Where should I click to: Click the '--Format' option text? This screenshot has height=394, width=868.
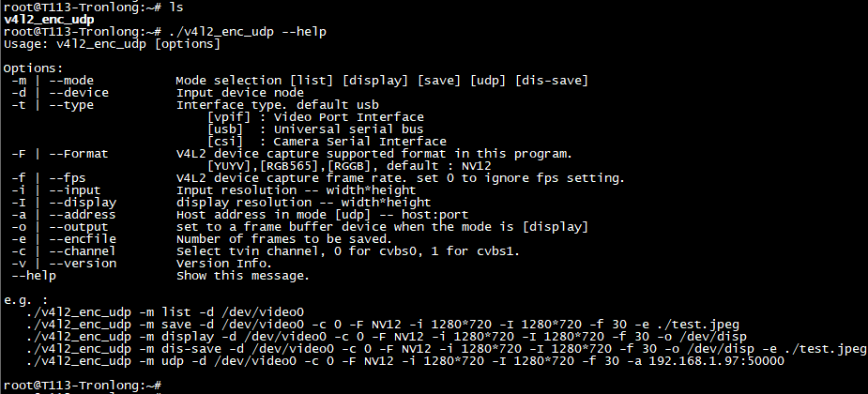coord(79,154)
